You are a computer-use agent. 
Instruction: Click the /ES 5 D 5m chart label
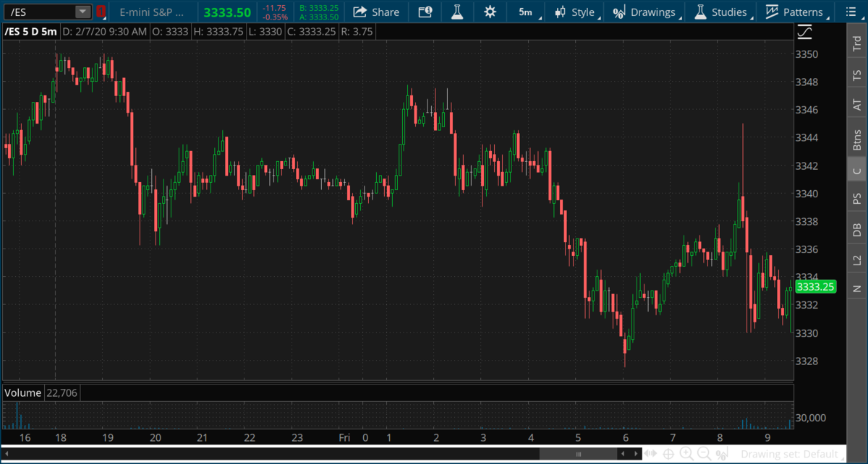click(30, 32)
